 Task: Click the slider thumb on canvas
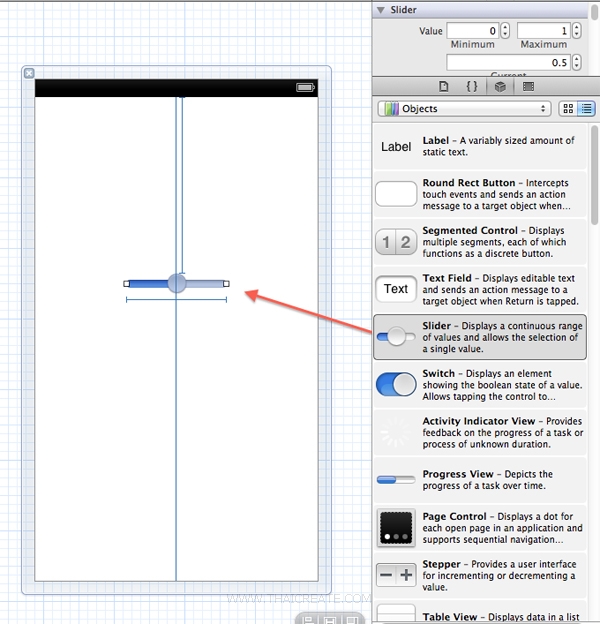(x=177, y=283)
